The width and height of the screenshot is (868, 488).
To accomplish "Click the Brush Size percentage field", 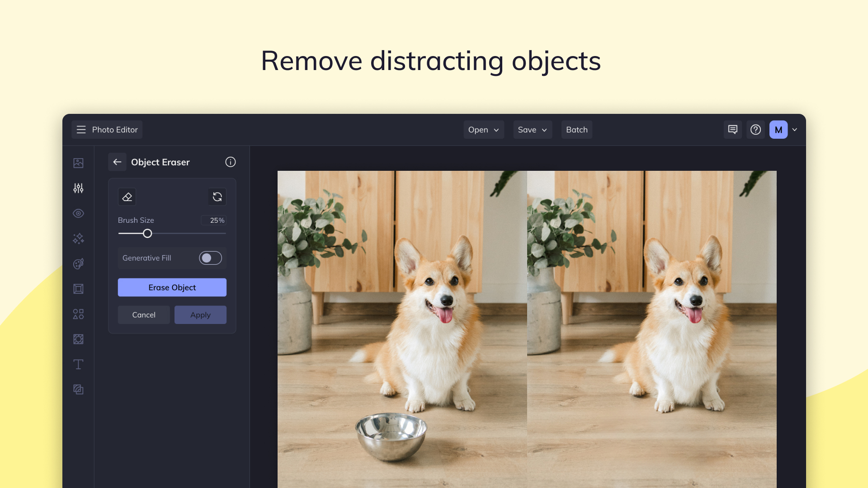I will click(213, 221).
